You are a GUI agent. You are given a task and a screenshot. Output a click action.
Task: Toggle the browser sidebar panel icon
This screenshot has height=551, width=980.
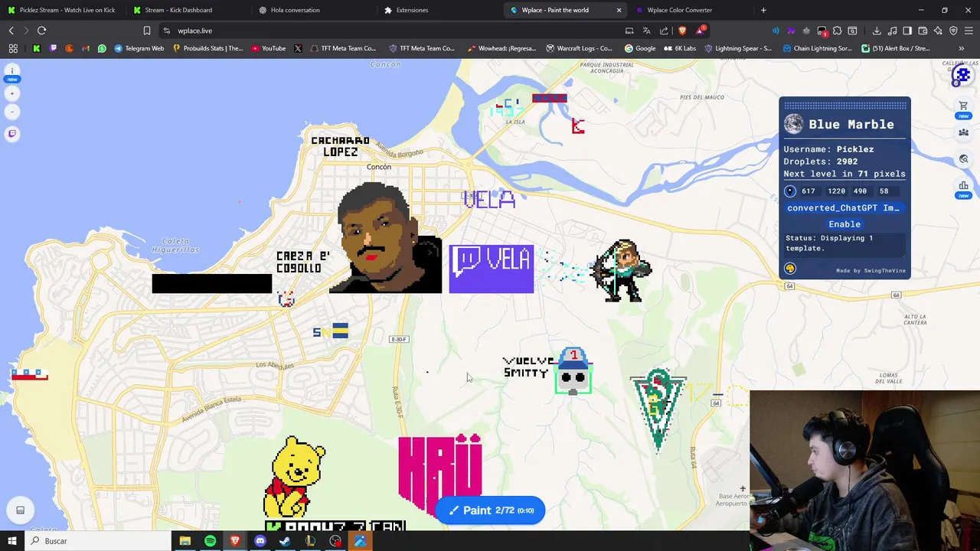coord(907,31)
